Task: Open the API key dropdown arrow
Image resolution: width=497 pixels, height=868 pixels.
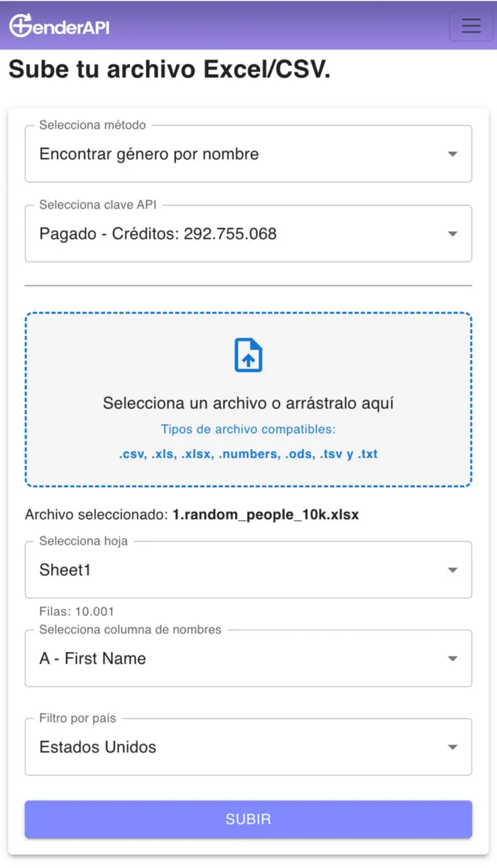Action: [x=452, y=234]
